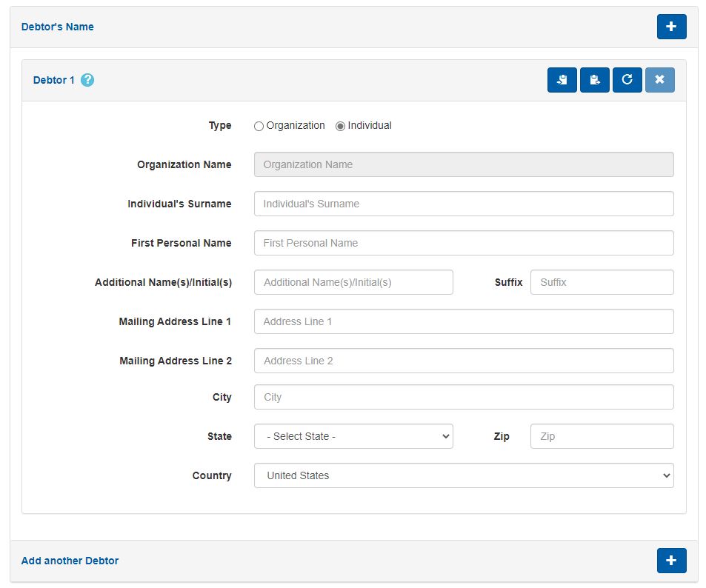Image resolution: width=706 pixels, height=588 pixels.
Task: Click the First Personal Name input field
Action: tap(463, 243)
